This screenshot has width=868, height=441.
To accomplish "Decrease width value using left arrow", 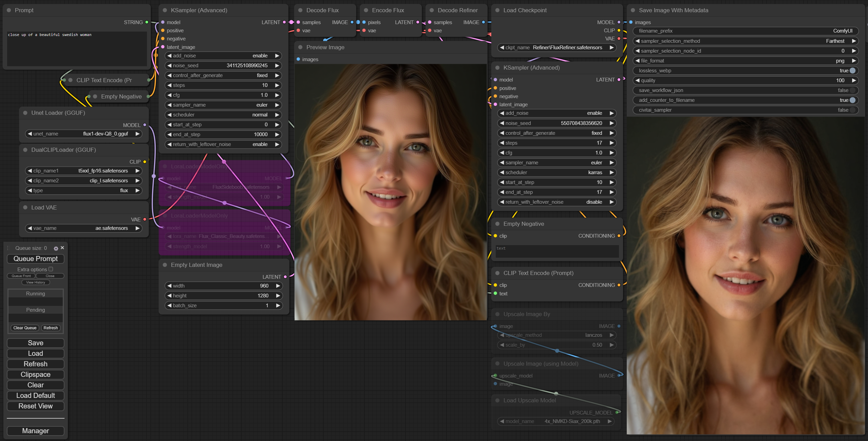I will [x=169, y=286].
